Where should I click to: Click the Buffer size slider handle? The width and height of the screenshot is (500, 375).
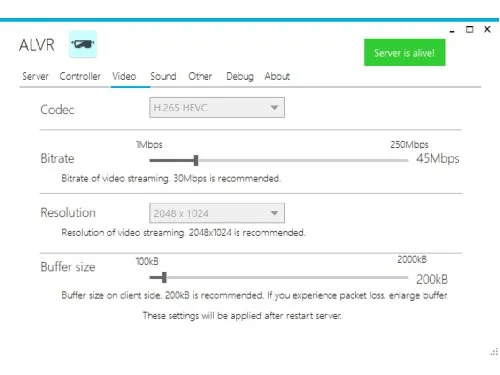coord(164,277)
